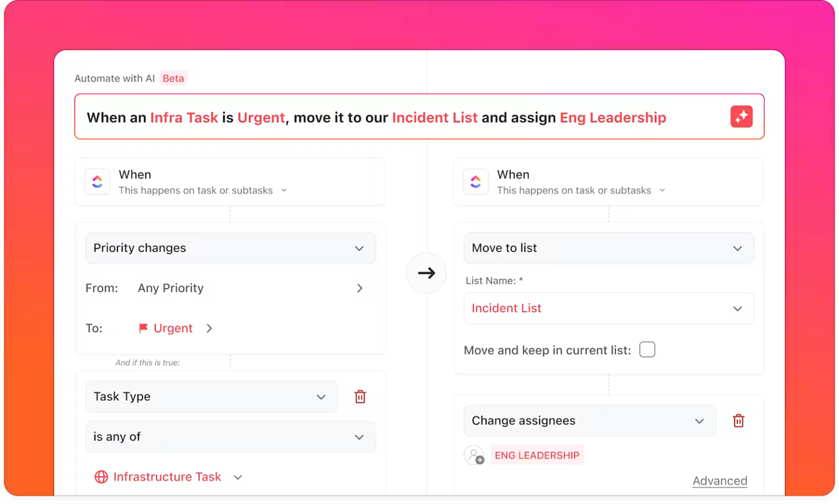Click the globe icon next to Infrastructure Task
This screenshot has width=839, height=504.
101,477
